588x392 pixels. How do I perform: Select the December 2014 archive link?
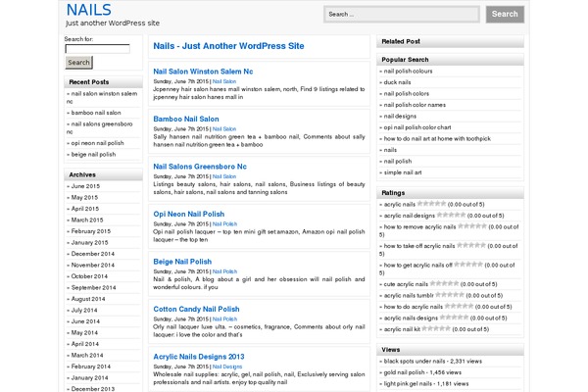pyautogui.click(x=92, y=253)
